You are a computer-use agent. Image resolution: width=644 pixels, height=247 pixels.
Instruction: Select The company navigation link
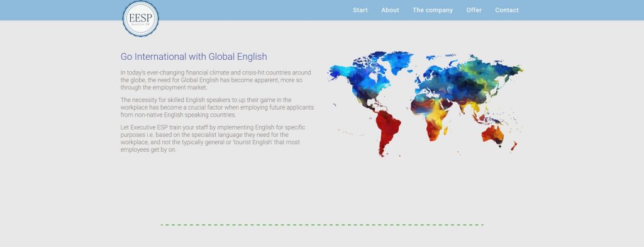[433, 10]
